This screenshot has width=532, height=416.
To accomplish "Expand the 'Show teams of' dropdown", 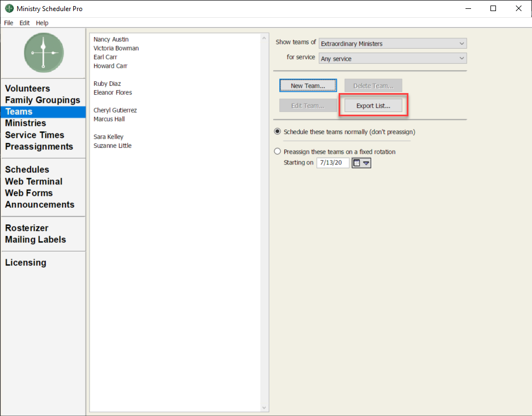I will click(x=393, y=43).
